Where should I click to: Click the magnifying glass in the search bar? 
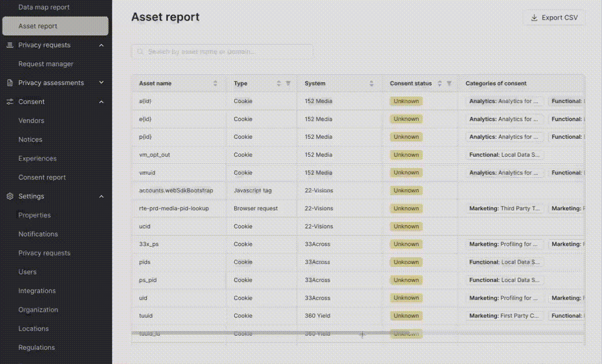point(140,51)
